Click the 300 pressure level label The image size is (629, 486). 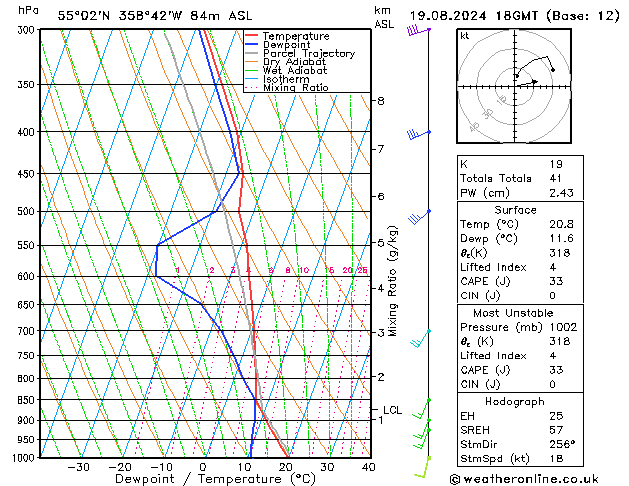coord(28,30)
